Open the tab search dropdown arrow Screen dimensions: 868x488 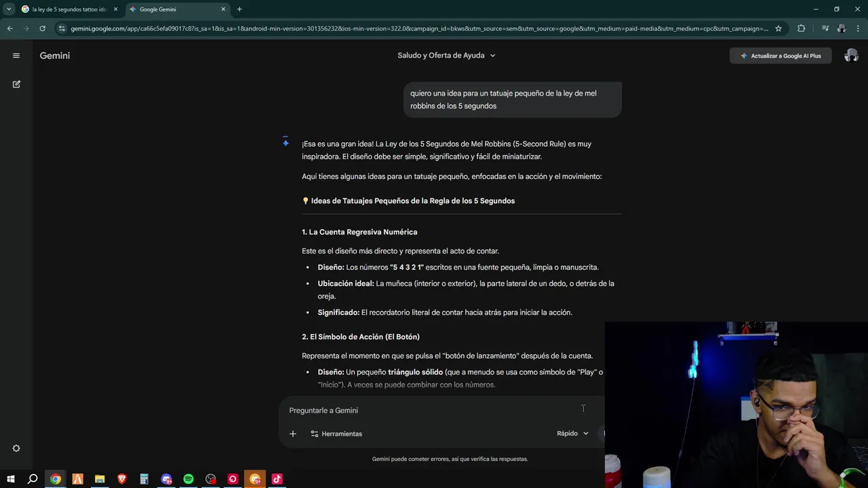(x=9, y=9)
